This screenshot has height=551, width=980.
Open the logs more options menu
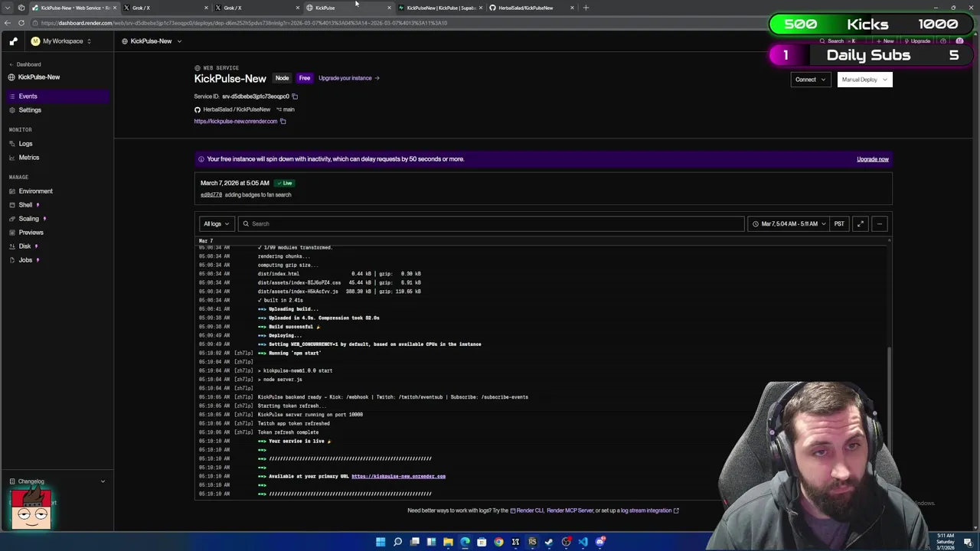coord(880,224)
